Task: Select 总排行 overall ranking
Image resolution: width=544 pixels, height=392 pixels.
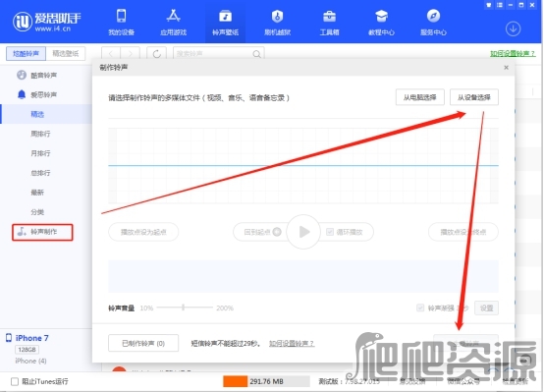Action: coord(40,173)
